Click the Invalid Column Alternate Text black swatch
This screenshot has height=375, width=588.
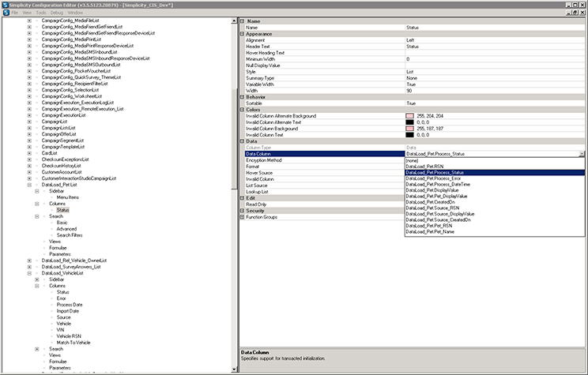409,122
